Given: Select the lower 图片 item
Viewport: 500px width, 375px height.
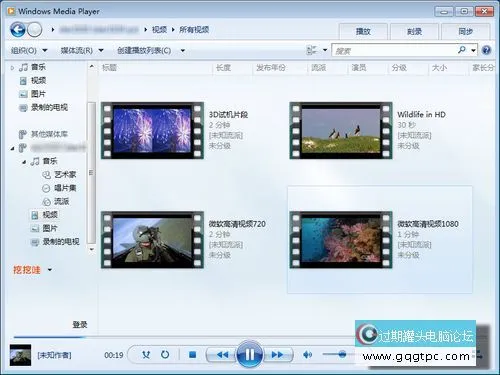Looking at the screenshot, I should pos(50,228).
